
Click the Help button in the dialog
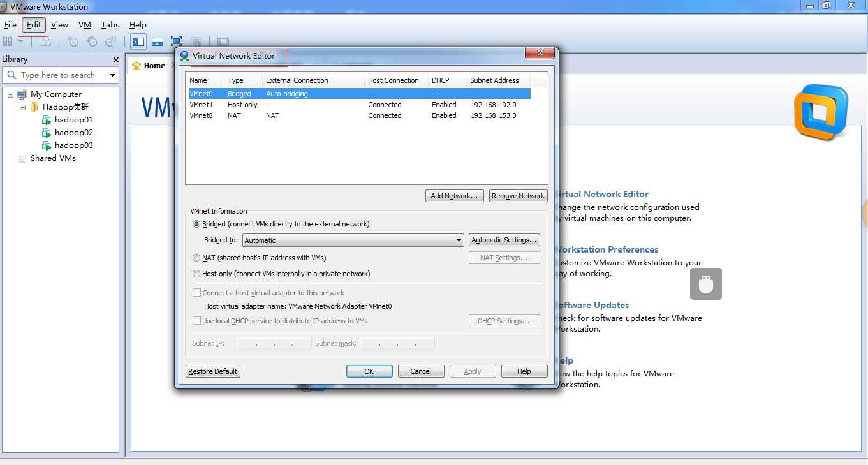pyautogui.click(x=524, y=371)
